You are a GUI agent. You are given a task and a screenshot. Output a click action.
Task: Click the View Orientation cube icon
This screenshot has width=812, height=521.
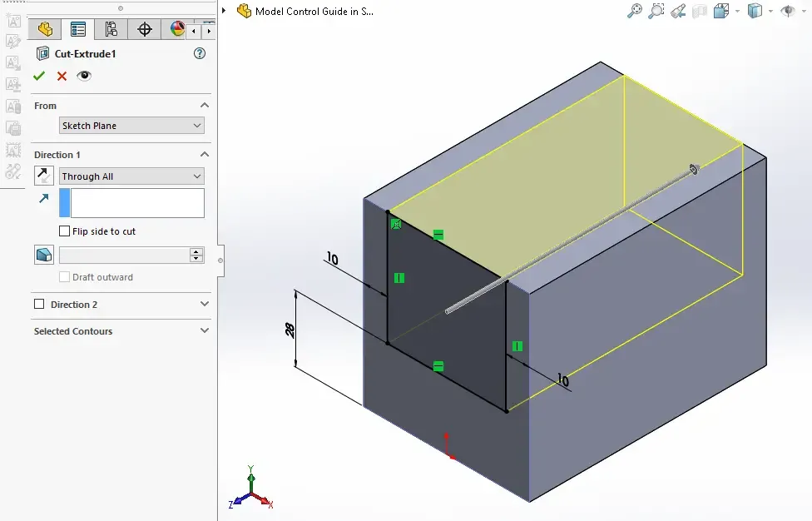721,11
